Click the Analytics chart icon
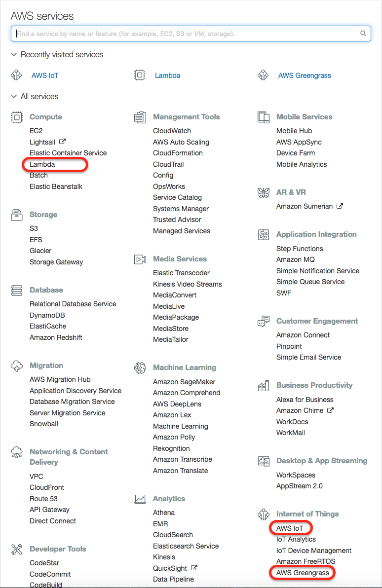 140,499
